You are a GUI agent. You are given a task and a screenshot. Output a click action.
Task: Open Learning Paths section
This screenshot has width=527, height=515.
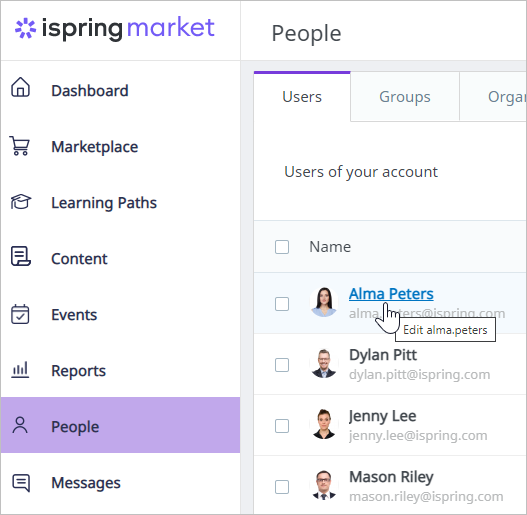click(120, 203)
